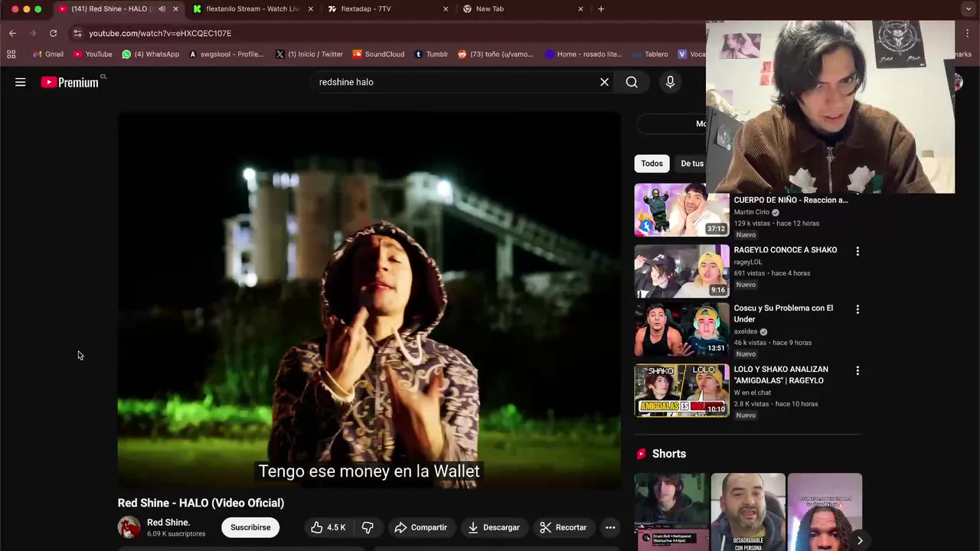
Task: Close the flextanilo Stream tab
Action: (x=310, y=9)
